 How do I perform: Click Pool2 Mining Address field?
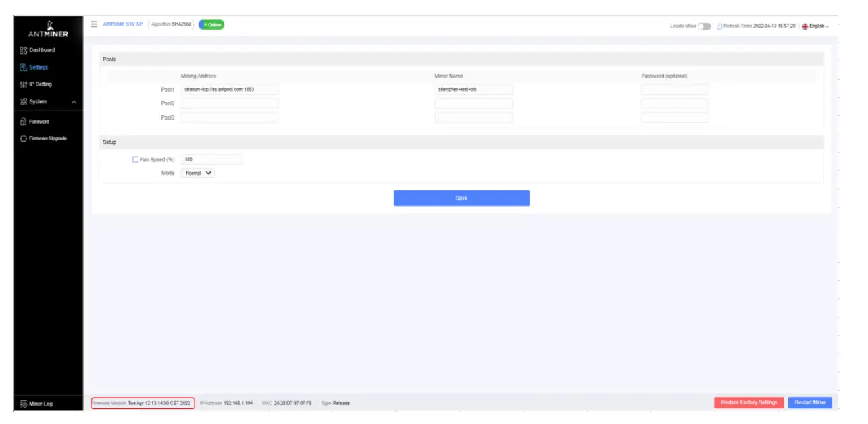(230, 103)
